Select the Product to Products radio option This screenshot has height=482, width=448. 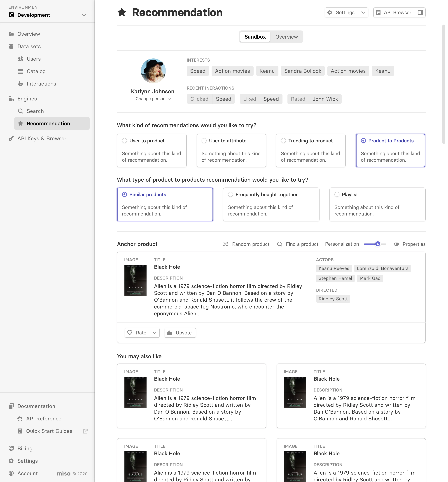pos(363,141)
